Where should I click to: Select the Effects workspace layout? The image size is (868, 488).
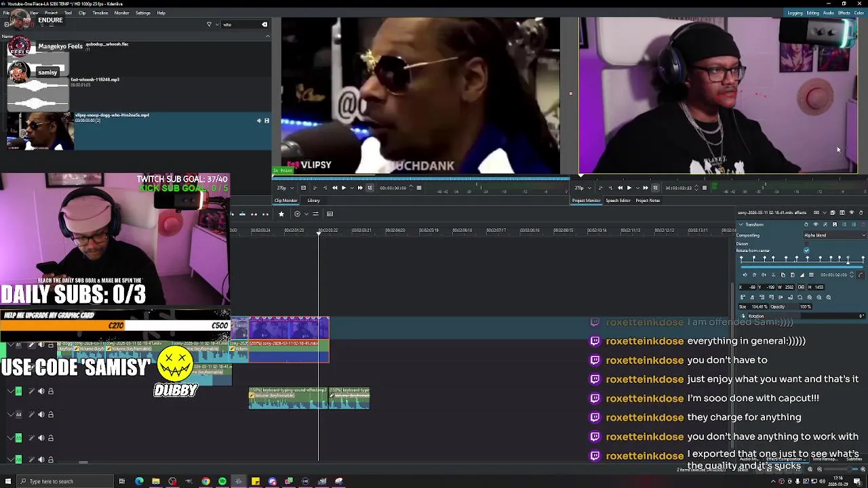pyautogui.click(x=844, y=13)
